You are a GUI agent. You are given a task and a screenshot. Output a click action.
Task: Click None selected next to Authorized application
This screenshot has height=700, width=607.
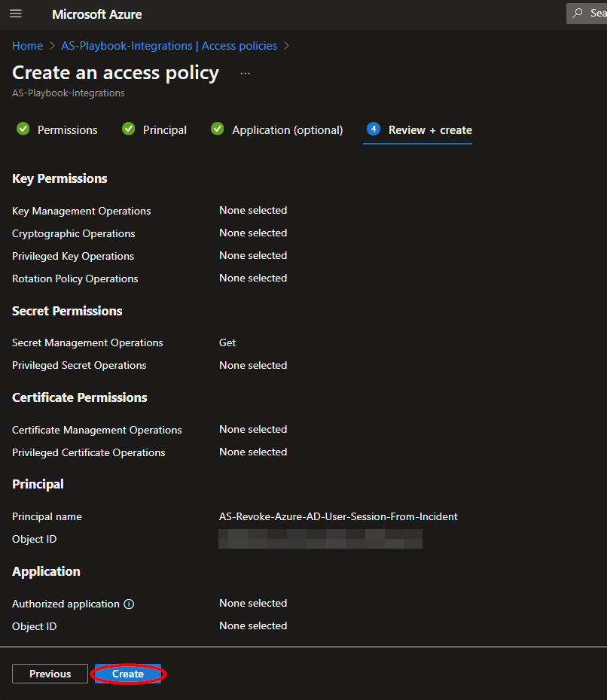pyautogui.click(x=253, y=603)
